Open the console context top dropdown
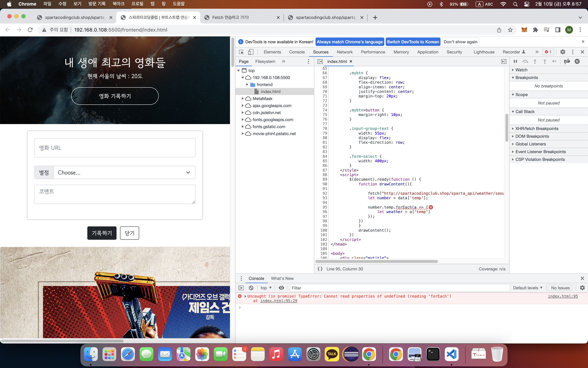 click(x=266, y=288)
